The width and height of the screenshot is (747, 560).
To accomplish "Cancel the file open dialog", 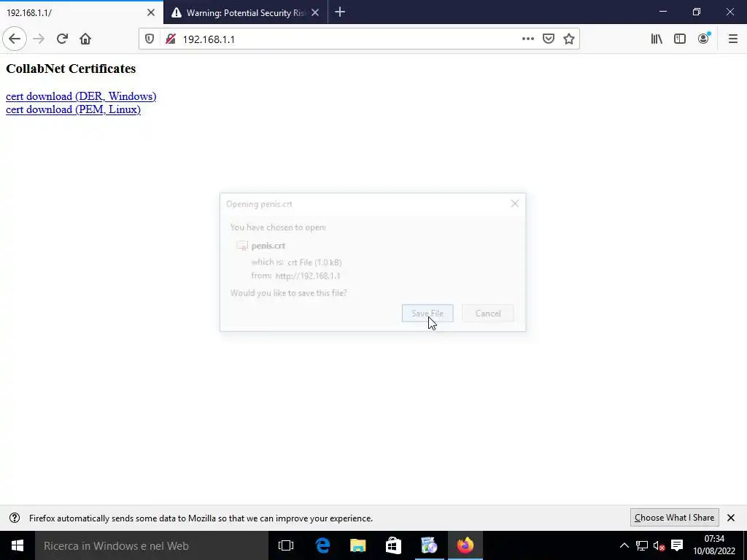I will (488, 314).
